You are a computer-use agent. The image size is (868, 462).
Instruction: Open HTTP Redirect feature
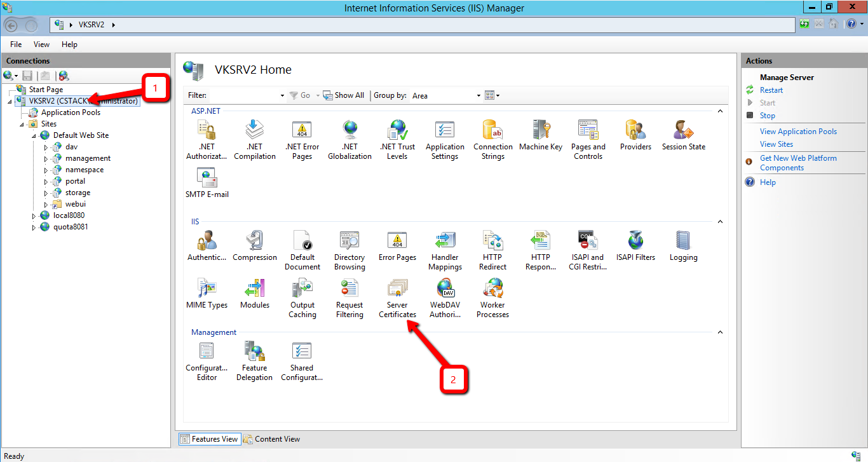tap(492, 250)
